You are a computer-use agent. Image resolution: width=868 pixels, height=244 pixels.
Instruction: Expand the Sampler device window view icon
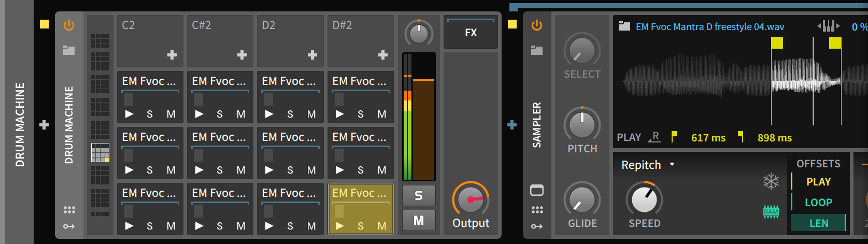(x=537, y=190)
